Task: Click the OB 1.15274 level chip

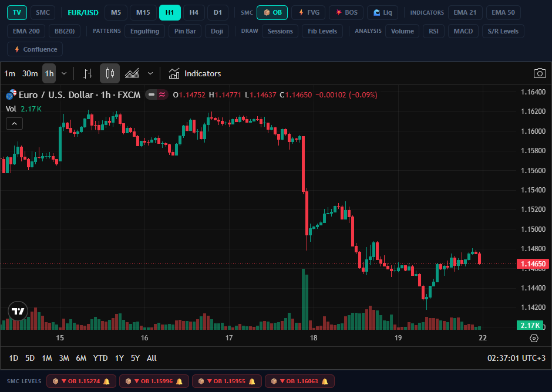Action: 81,381
